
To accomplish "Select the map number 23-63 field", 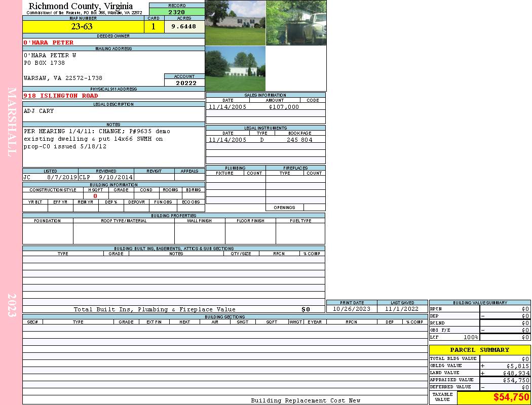I will (83, 27).
